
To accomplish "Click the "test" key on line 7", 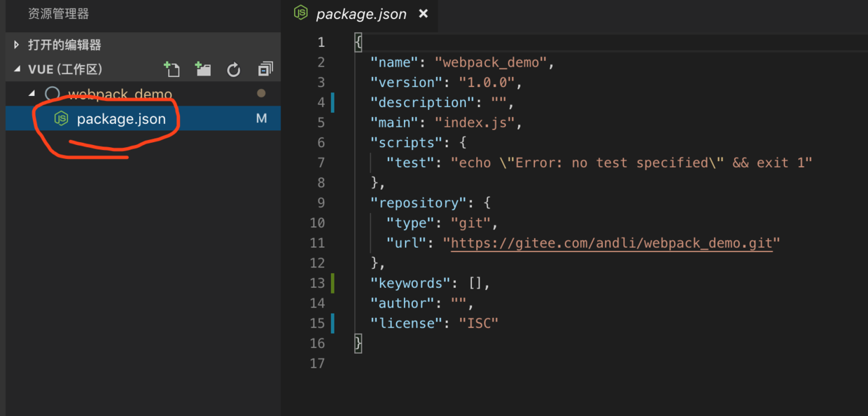I will (410, 162).
